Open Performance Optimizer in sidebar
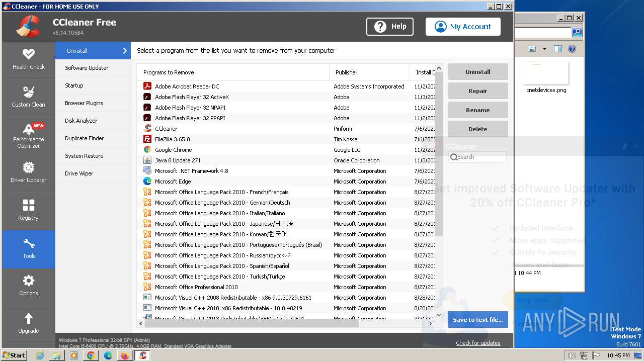Viewport: 644px width, 362px height. tap(29, 135)
